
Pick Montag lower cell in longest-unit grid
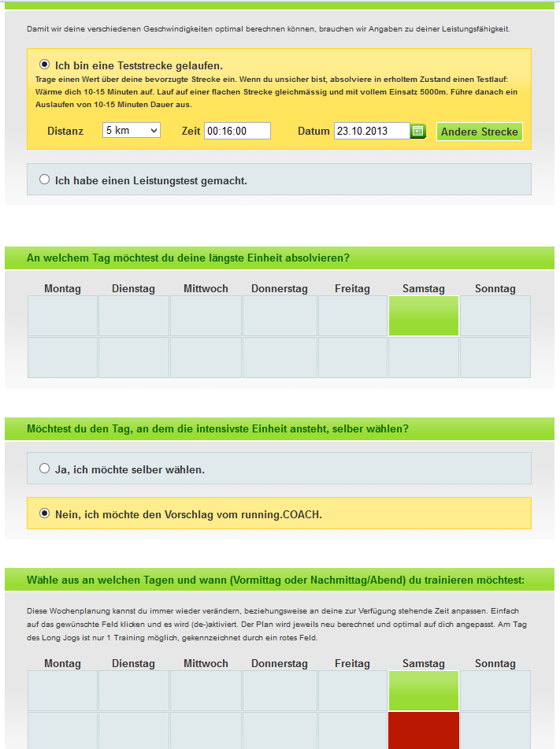(x=62, y=358)
